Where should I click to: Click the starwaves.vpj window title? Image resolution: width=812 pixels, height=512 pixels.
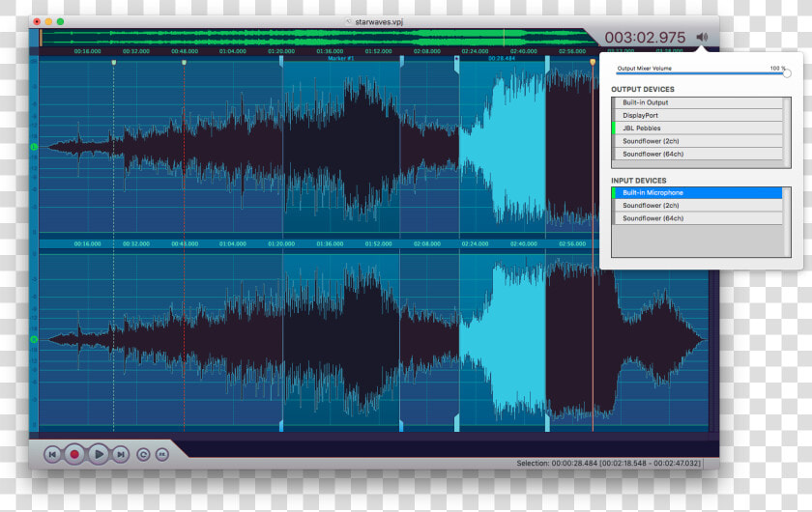coord(379,22)
